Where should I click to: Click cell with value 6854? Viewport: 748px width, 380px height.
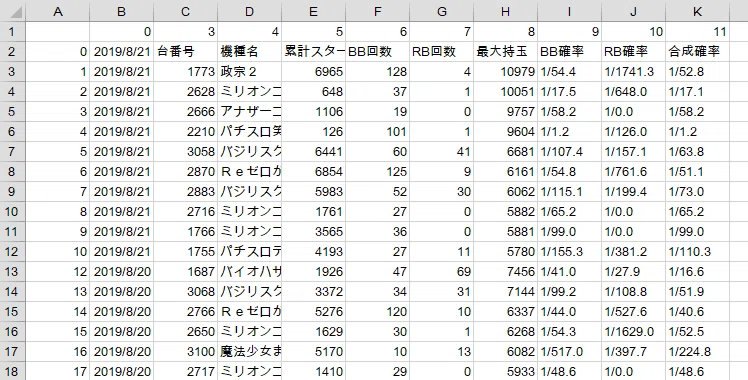tap(313, 172)
